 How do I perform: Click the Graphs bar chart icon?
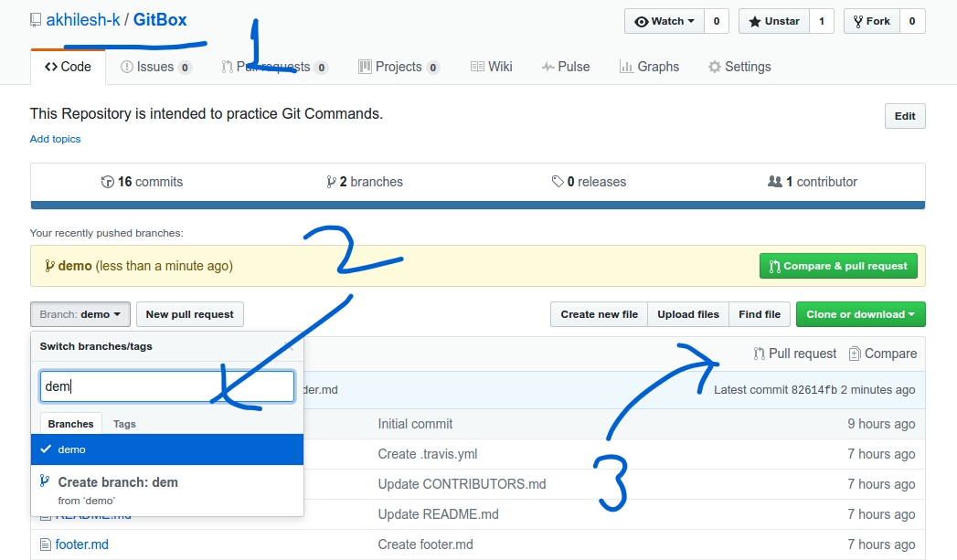[x=626, y=67]
